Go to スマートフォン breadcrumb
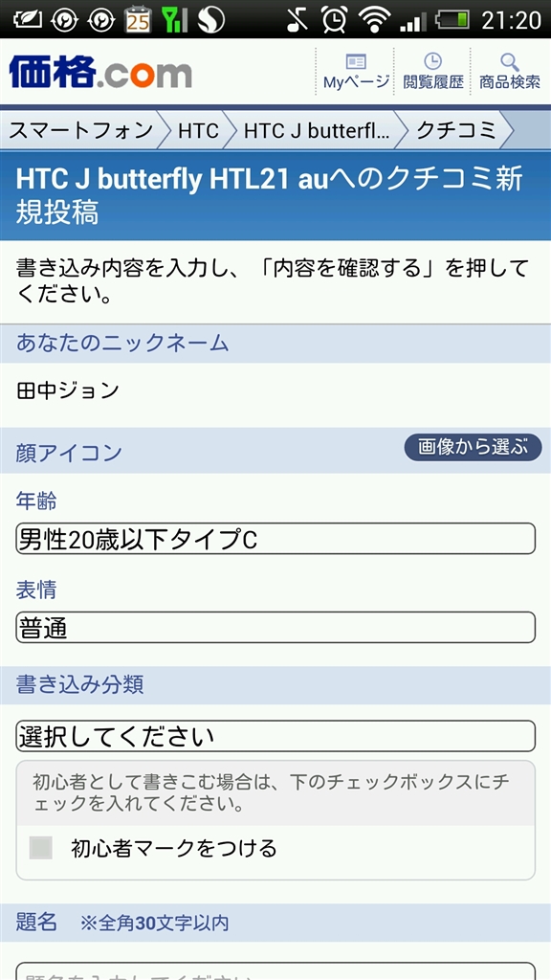 pyautogui.click(x=81, y=130)
